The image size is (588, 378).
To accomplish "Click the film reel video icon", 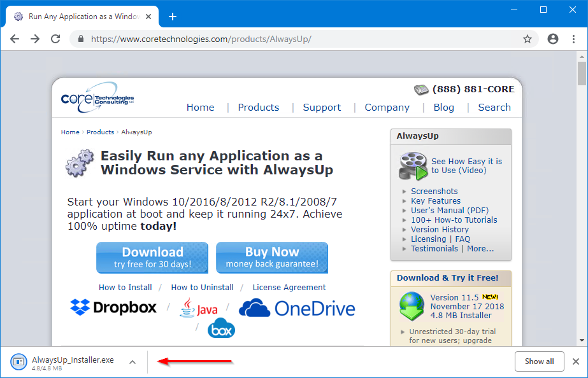I will coord(413,166).
